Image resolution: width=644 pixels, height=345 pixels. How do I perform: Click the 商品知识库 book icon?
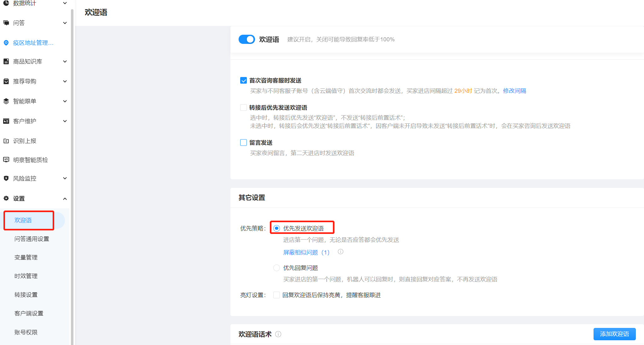(x=6, y=62)
